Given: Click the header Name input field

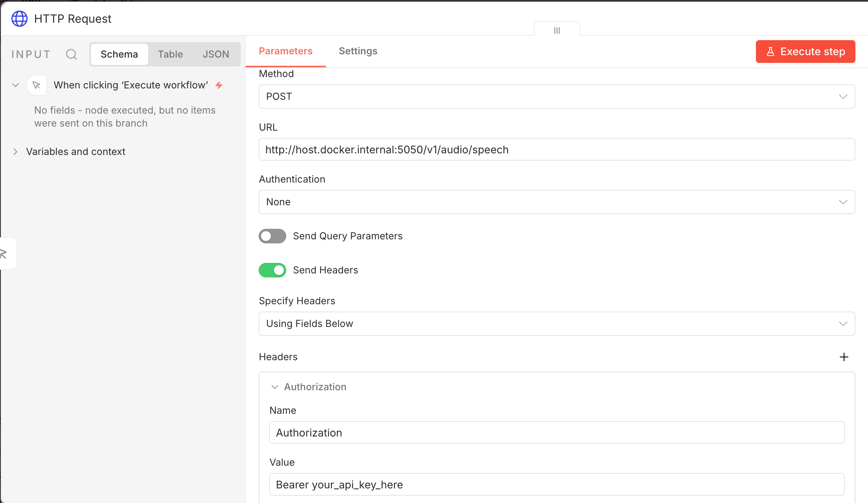Looking at the screenshot, I should [x=557, y=433].
